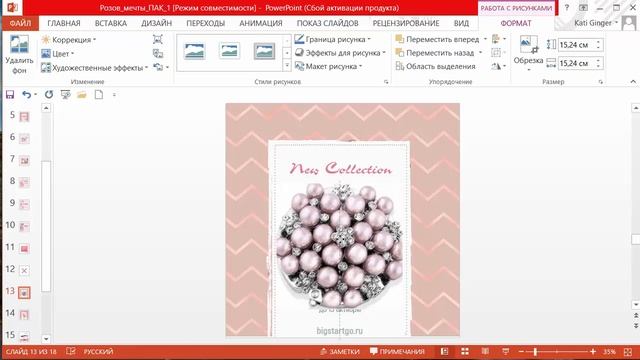This screenshot has width=640, height=360.
Task: Start Slide Show from status bar icon
Action: point(505,351)
